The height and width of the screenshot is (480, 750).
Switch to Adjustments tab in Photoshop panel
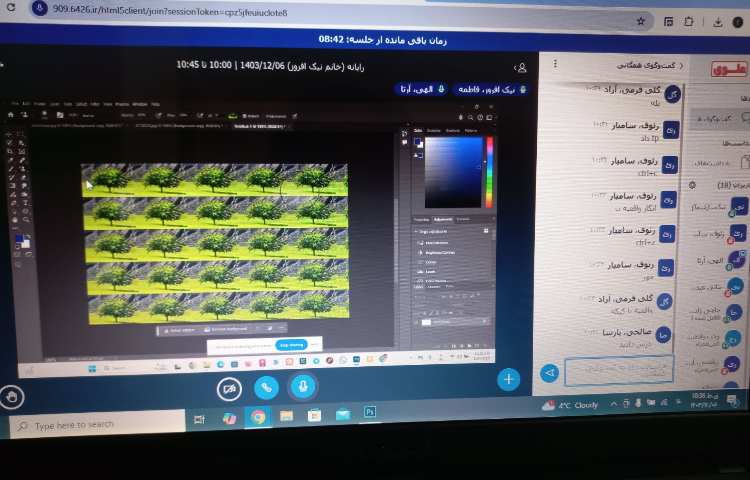pos(442,219)
